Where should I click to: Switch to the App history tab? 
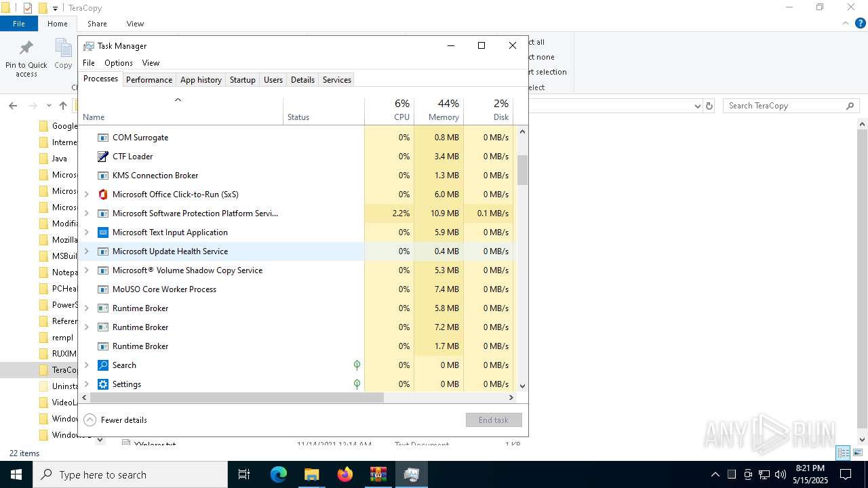click(x=201, y=80)
